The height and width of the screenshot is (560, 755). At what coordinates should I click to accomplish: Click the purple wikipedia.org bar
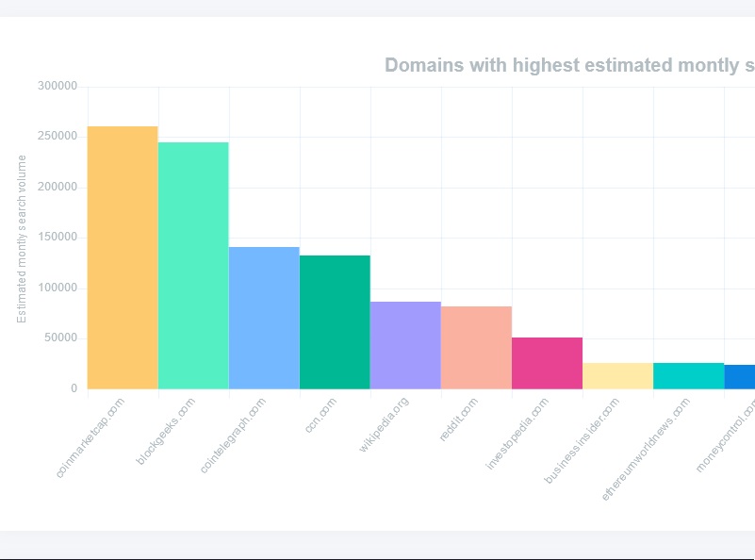coord(406,345)
